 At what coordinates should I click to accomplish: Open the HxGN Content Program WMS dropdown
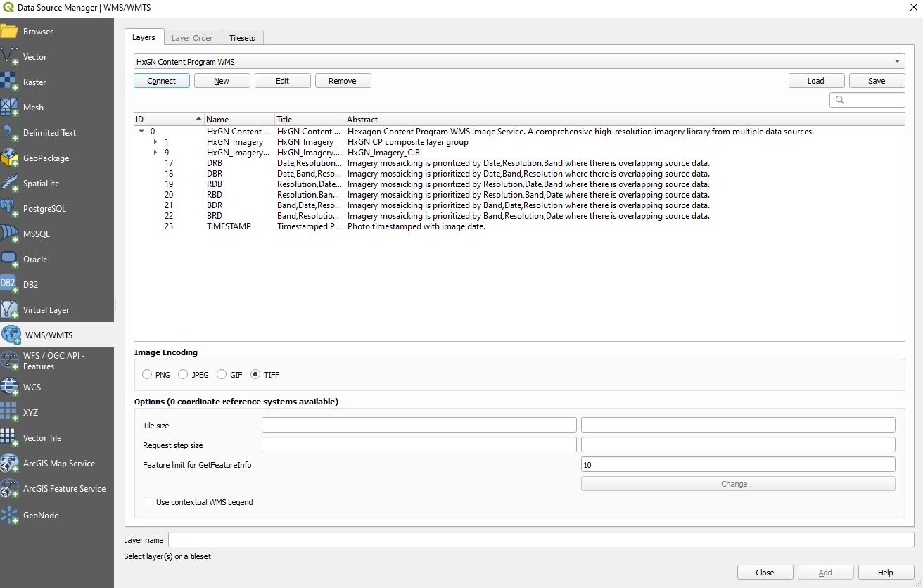[x=519, y=62]
